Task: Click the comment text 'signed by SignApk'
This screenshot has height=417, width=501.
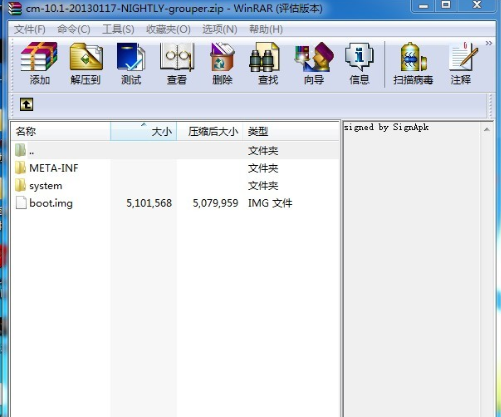Action: tap(386, 127)
